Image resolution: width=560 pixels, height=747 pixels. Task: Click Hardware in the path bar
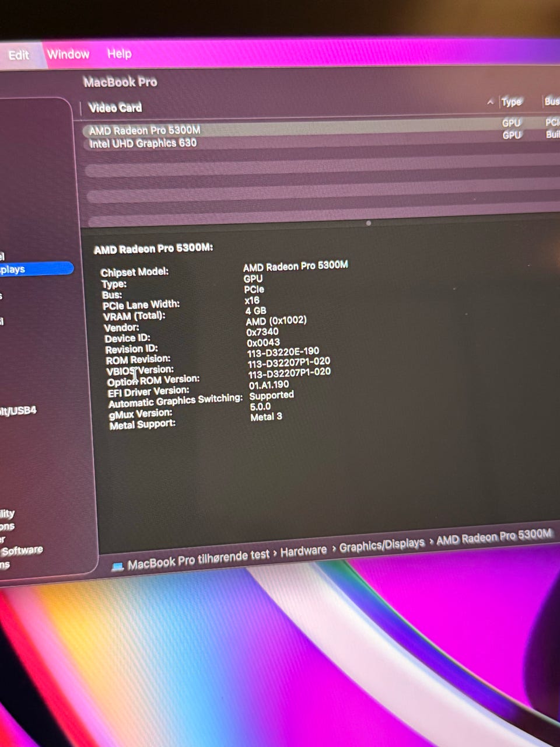(303, 551)
